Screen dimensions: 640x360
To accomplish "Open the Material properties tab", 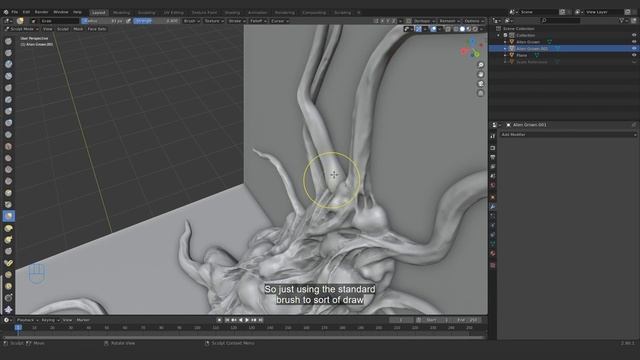I will [x=493, y=253].
